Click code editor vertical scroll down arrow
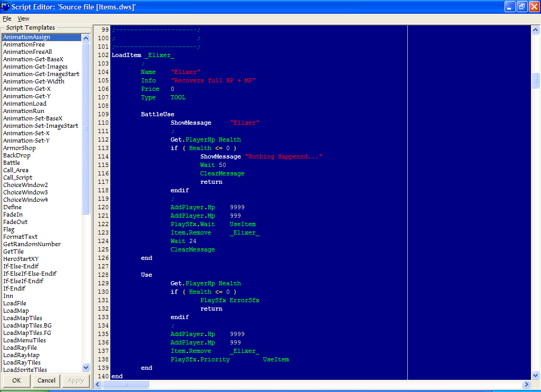The height and width of the screenshot is (392, 541). (535, 375)
